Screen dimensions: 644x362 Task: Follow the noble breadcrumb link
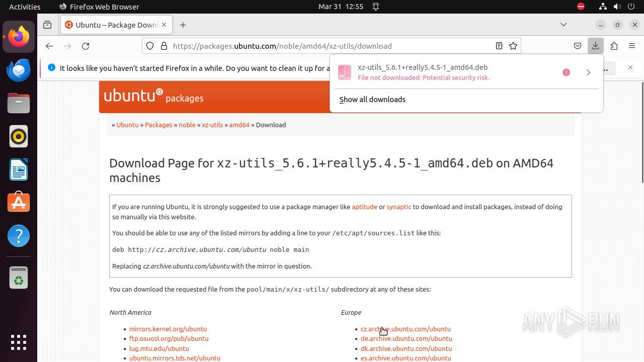(187, 125)
